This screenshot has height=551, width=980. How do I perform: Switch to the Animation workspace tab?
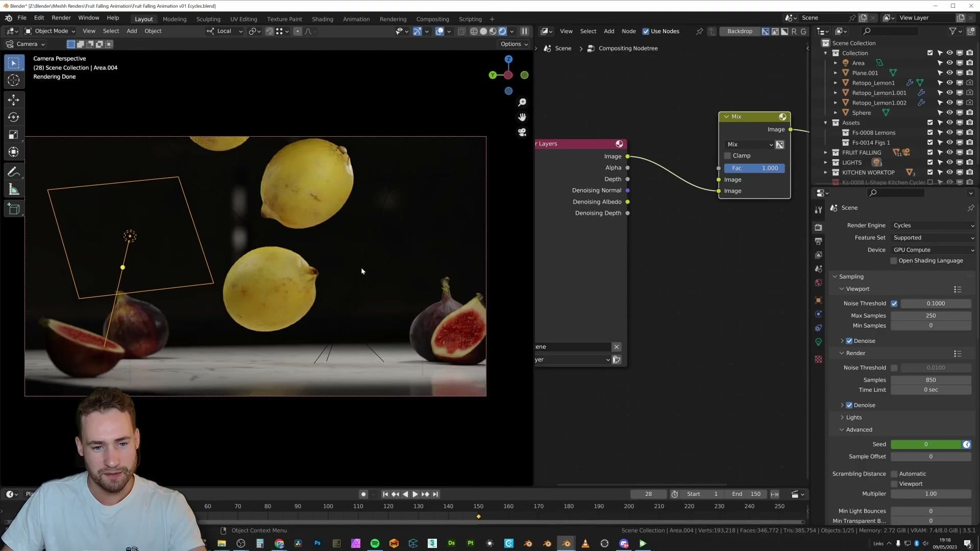[356, 19]
